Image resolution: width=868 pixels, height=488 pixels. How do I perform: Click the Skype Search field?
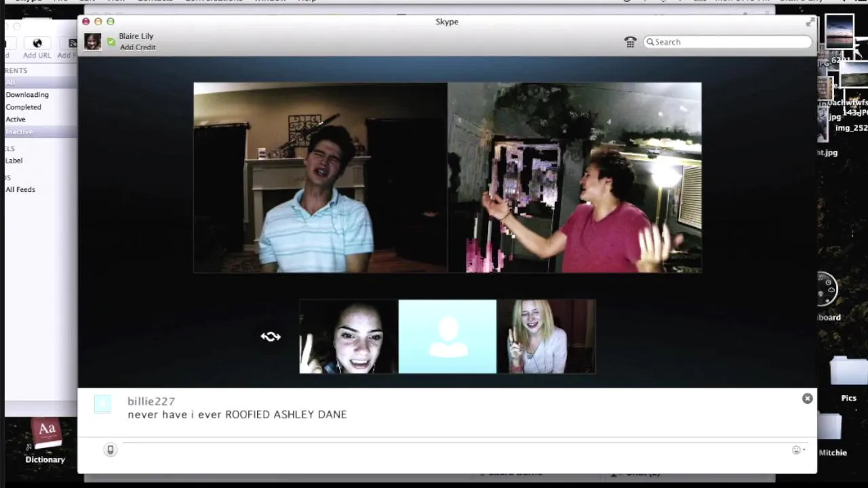point(728,42)
